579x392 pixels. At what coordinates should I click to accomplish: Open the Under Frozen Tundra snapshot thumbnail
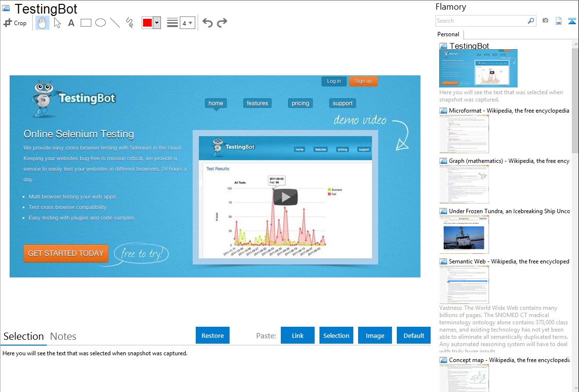pos(464,234)
